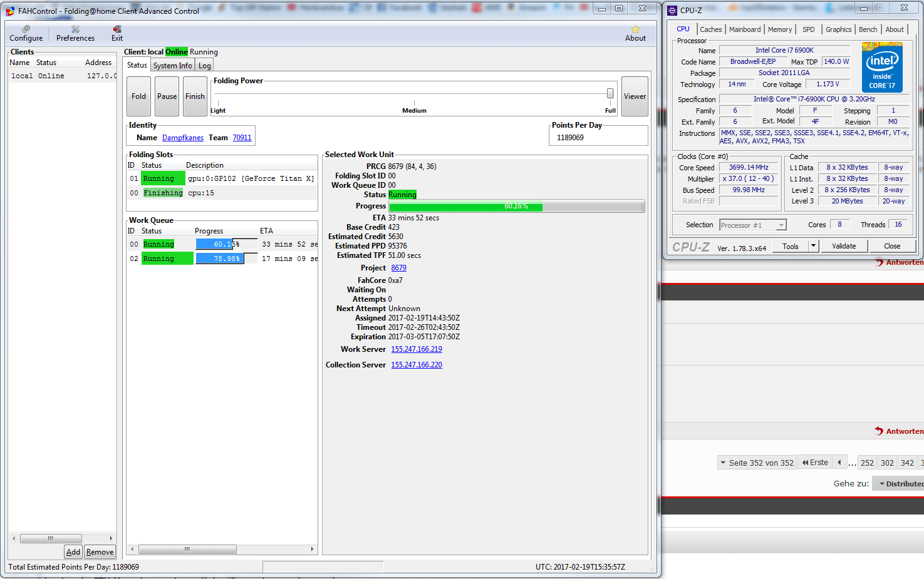Image resolution: width=924 pixels, height=579 pixels.
Task: Open the Caches tab in CPU-Z
Action: [x=710, y=29]
